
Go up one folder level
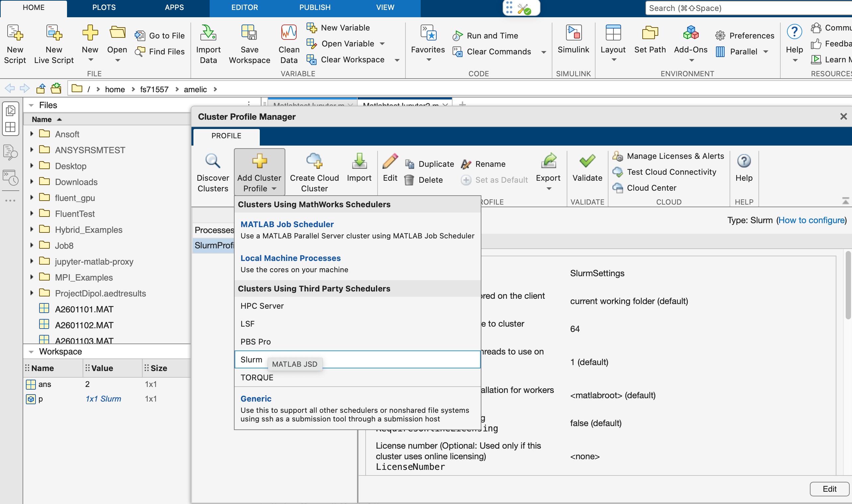point(41,89)
